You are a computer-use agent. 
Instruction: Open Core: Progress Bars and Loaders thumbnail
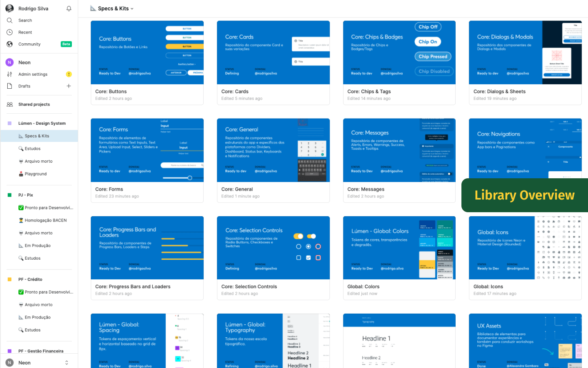pyautogui.click(x=147, y=248)
